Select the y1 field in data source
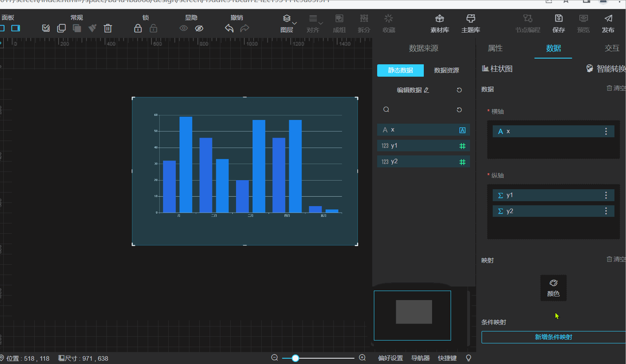The image size is (626, 364). [423, 146]
